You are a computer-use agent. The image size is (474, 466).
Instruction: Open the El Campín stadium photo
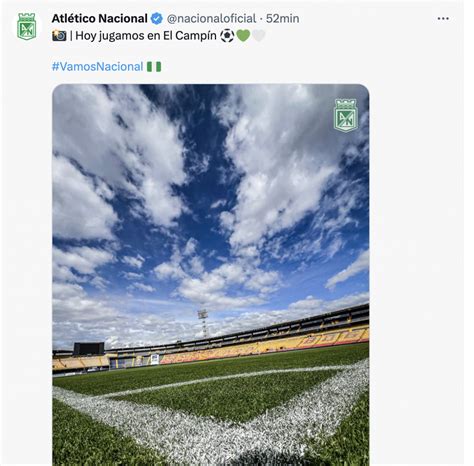pos(211,275)
